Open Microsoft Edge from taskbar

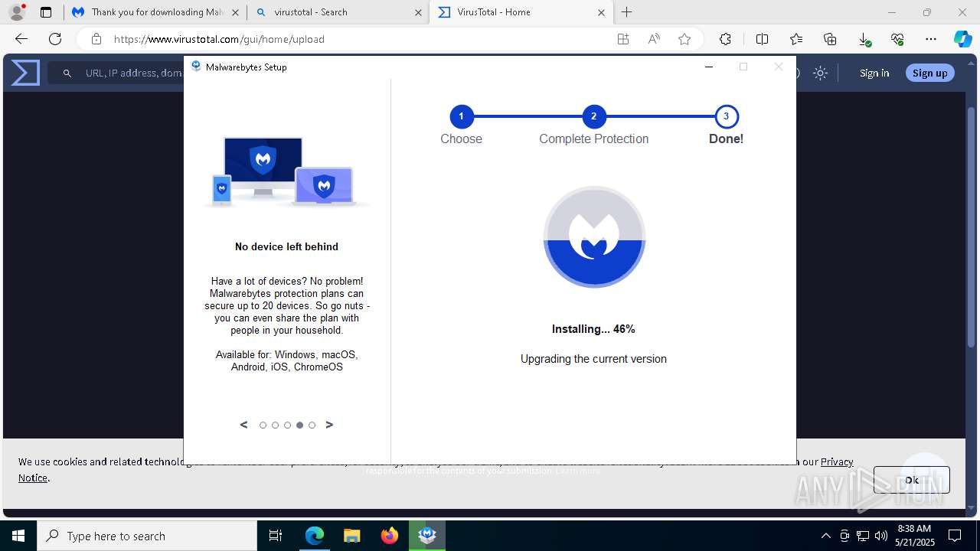point(315,536)
